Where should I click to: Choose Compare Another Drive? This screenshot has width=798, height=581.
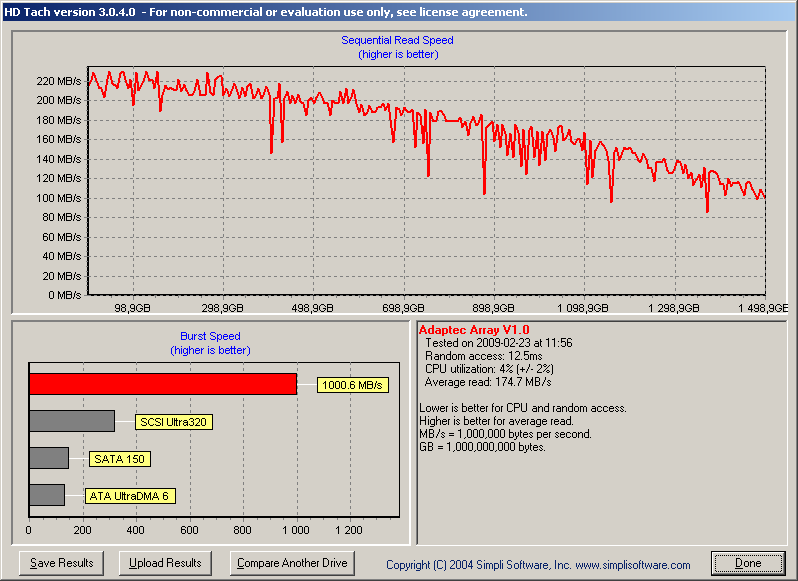292,563
